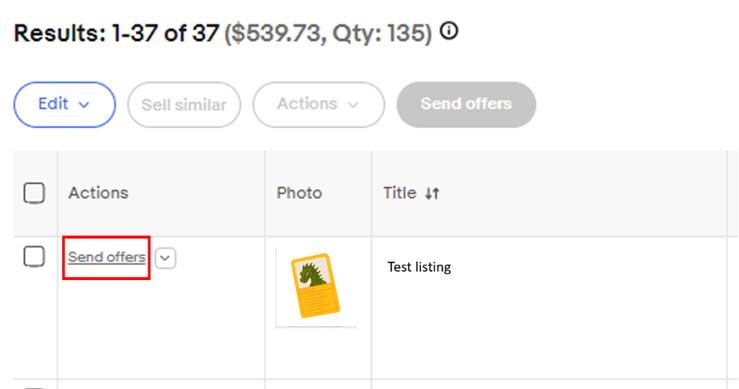Click the Title column header

[400, 193]
